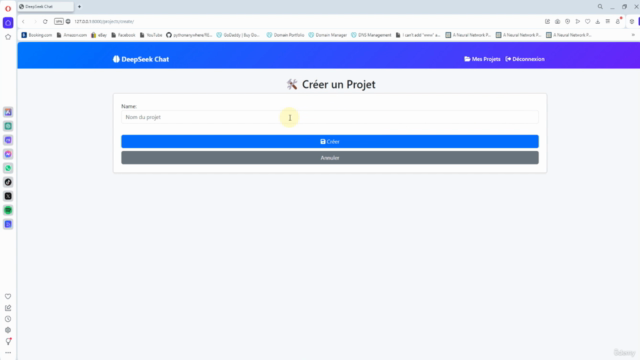
Task: Reload the page
Action: (x=45, y=22)
